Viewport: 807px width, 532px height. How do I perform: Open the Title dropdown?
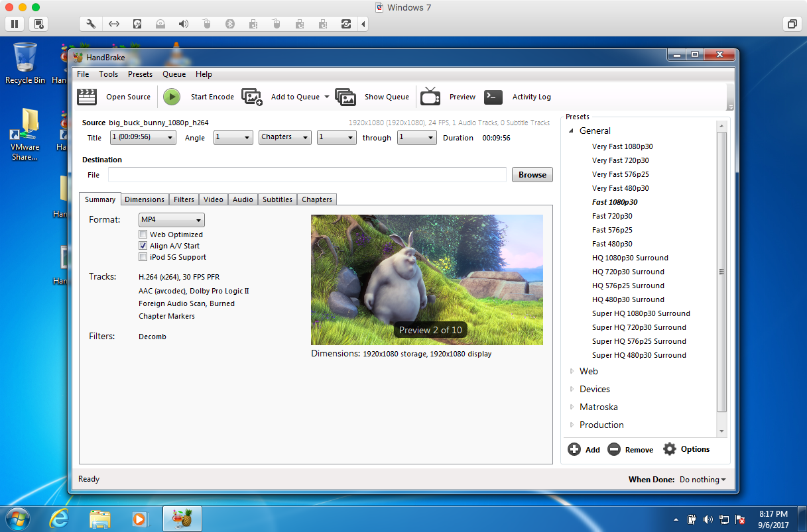click(x=143, y=137)
